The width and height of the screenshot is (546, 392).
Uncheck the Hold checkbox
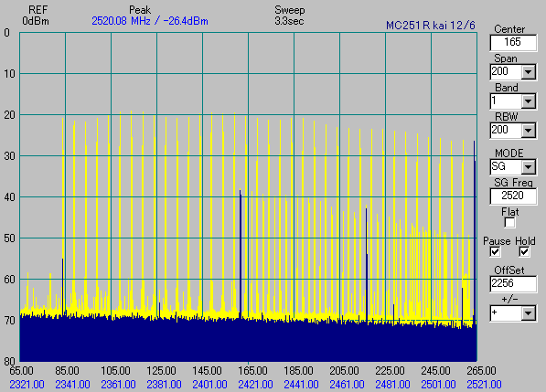524,252
